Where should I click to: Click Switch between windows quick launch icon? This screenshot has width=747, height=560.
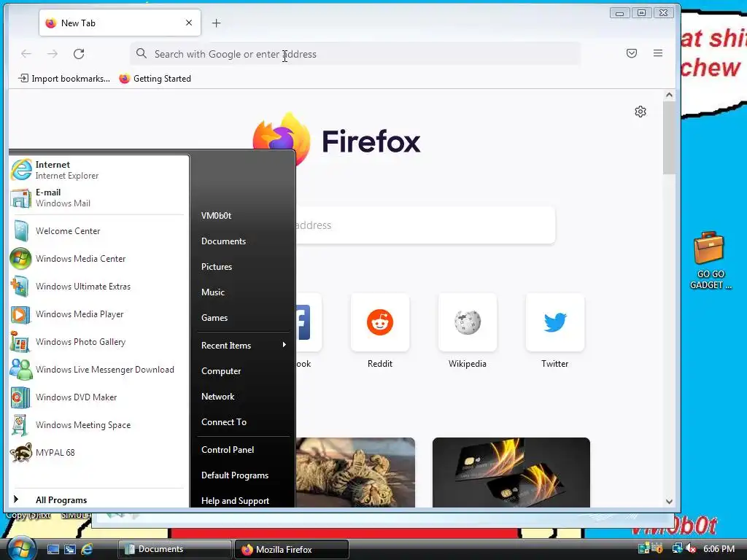pos(70,549)
